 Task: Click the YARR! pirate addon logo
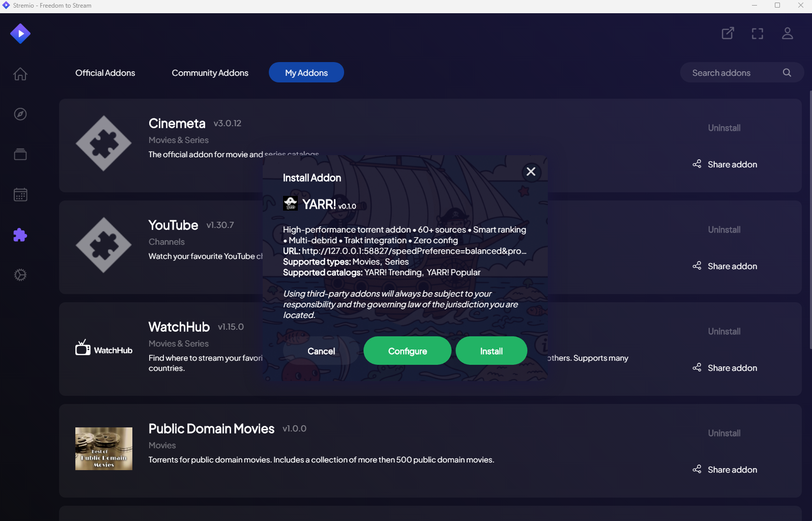pos(290,204)
